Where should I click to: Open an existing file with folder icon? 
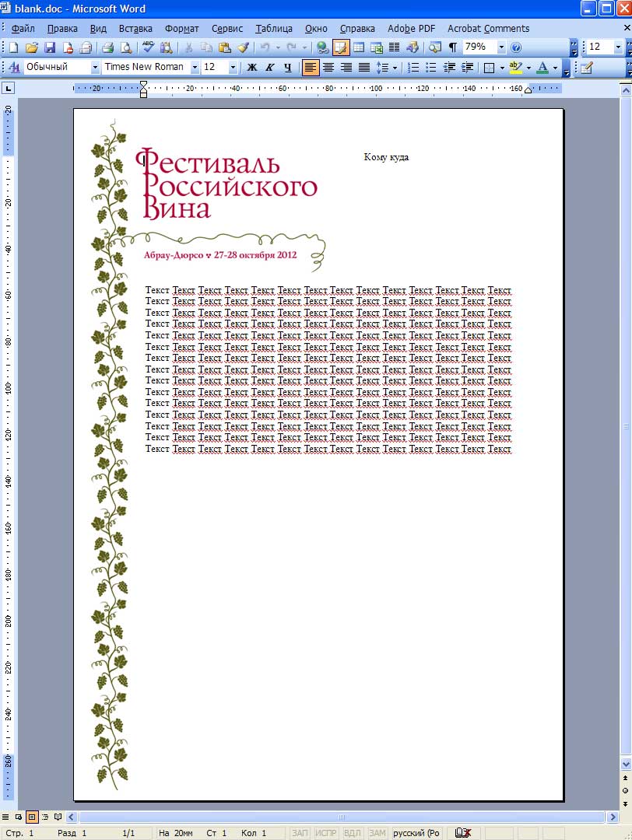coord(32,47)
